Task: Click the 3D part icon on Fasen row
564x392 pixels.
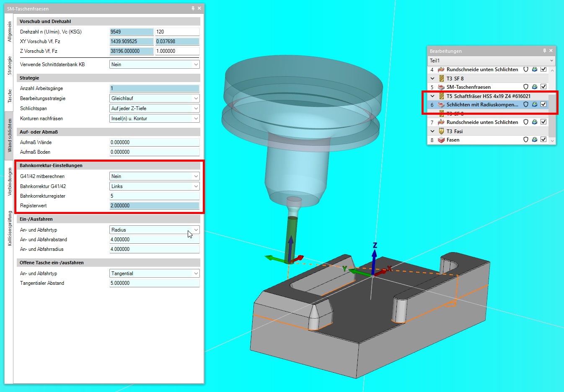Action: click(x=535, y=140)
